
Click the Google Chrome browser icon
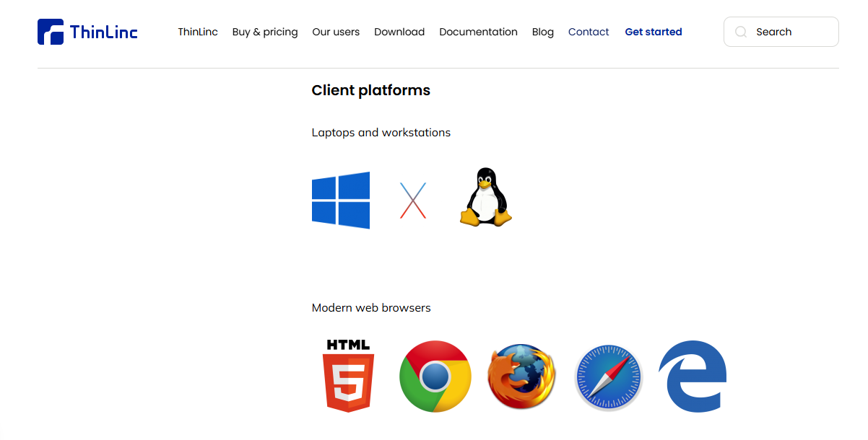[x=435, y=376]
